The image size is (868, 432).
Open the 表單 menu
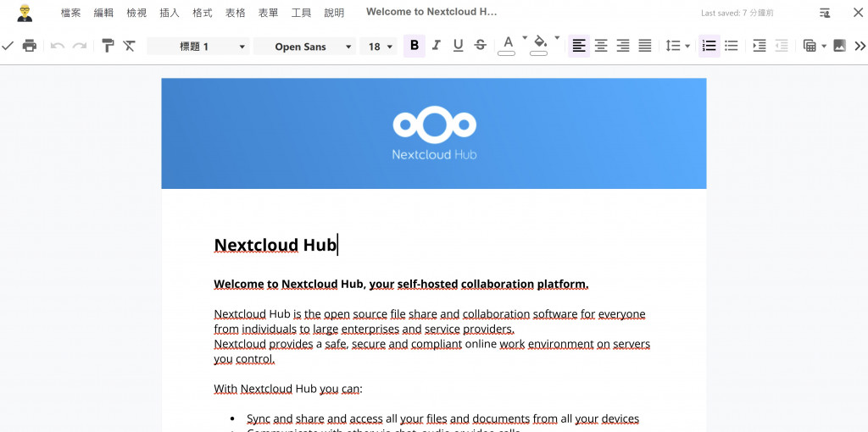coord(269,13)
